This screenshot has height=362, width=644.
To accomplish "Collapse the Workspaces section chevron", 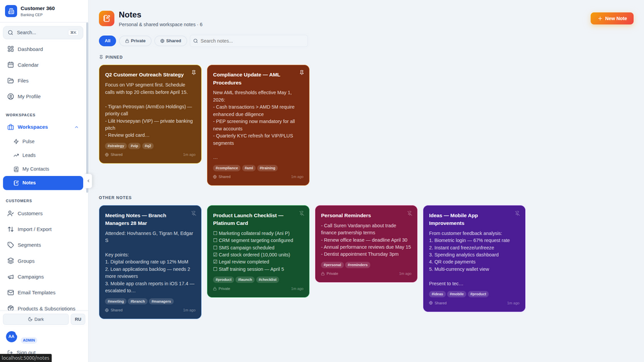I will pos(76,127).
